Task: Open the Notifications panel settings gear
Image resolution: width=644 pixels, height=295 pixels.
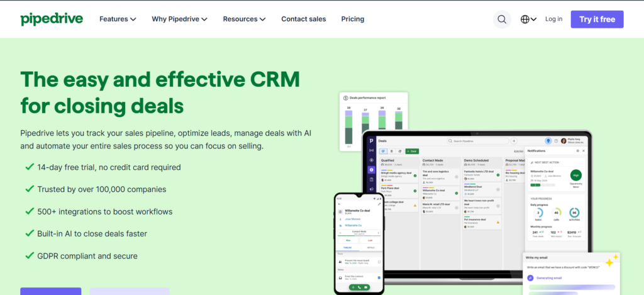Action: 578,151
